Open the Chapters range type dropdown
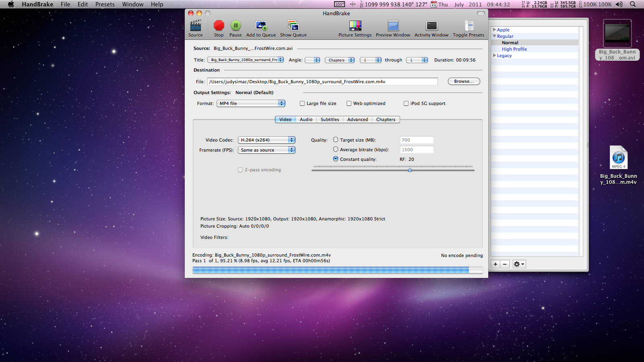Viewport: 644px width, 362px height. click(x=340, y=60)
